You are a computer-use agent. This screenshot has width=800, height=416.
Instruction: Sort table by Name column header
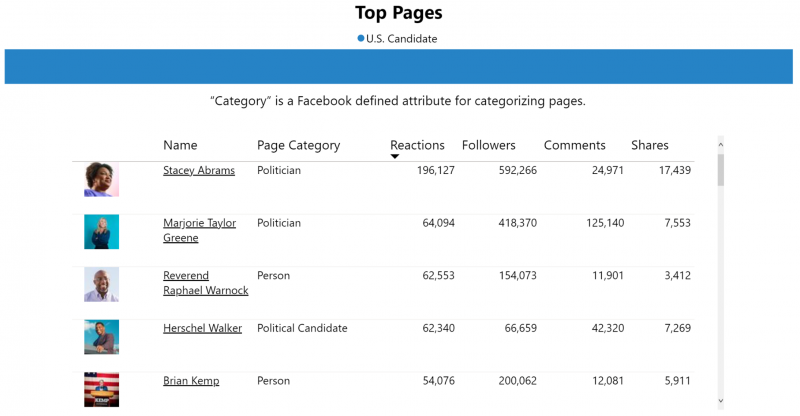pyautogui.click(x=180, y=145)
